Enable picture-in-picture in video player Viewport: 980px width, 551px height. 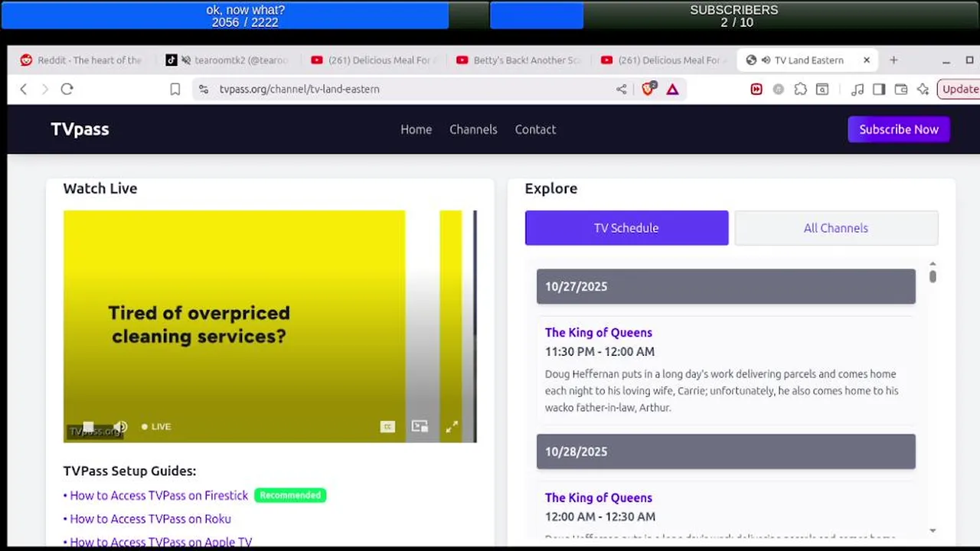[x=420, y=426]
